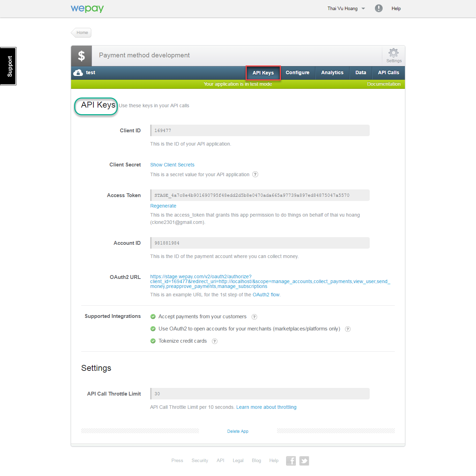Click the Access Token field
This screenshot has width=476, height=476.
[260, 195]
